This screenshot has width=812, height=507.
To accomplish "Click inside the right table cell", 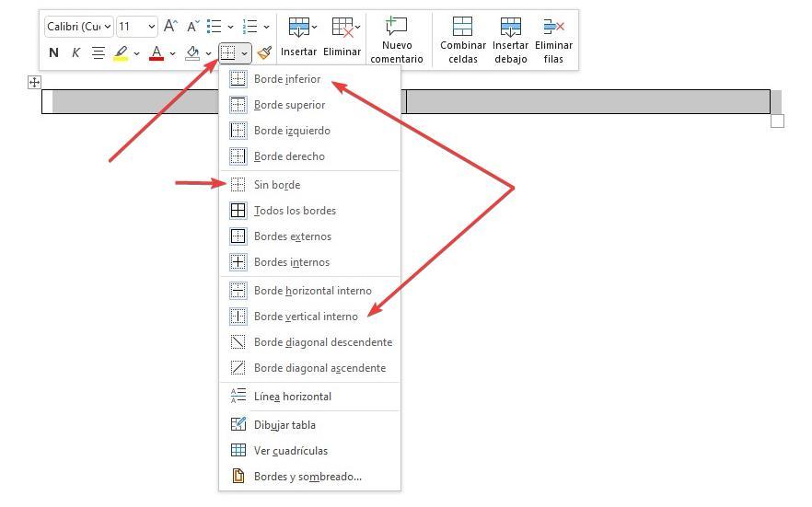I will 587,101.
